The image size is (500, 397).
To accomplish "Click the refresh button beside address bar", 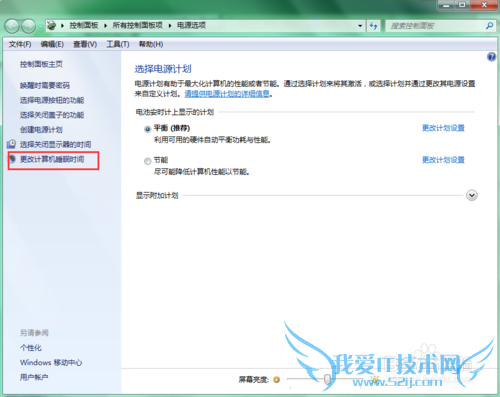I will coord(374,26).
